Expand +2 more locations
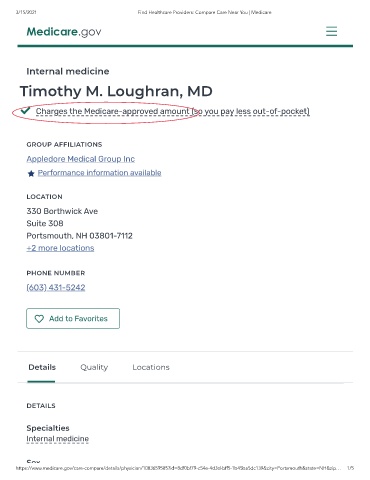 (60, 248)
